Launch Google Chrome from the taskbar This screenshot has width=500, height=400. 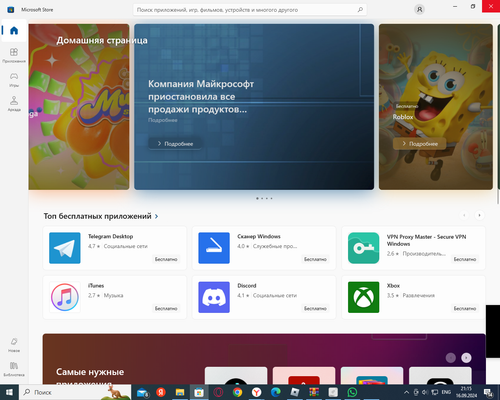tap(237, 392)
